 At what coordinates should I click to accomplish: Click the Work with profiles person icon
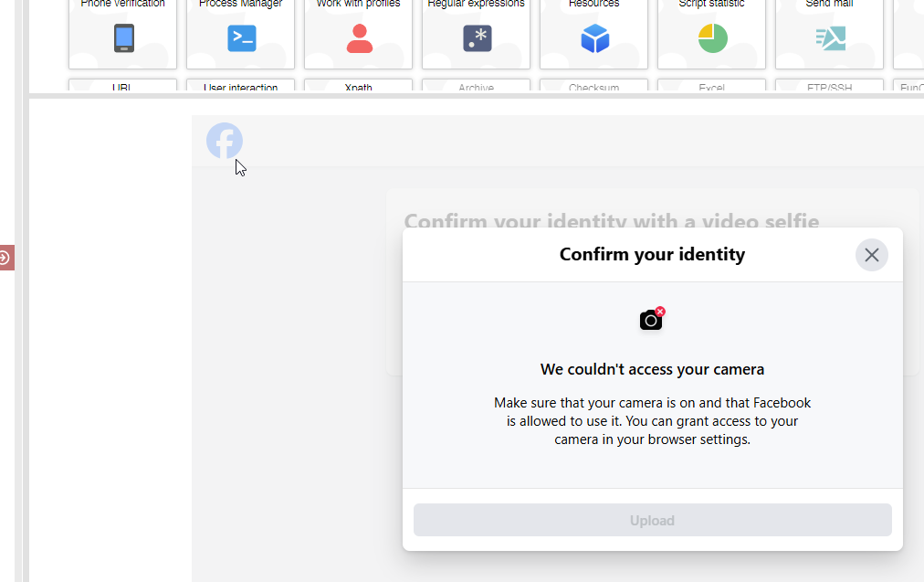pos(358,38)
